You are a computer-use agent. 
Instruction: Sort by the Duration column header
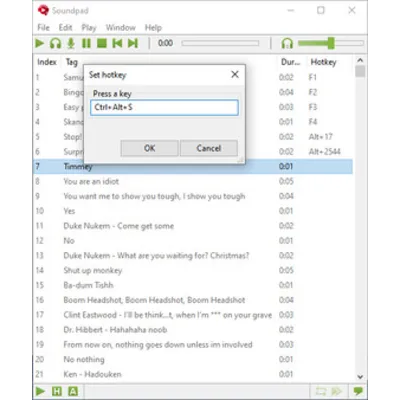click(290, 62)
